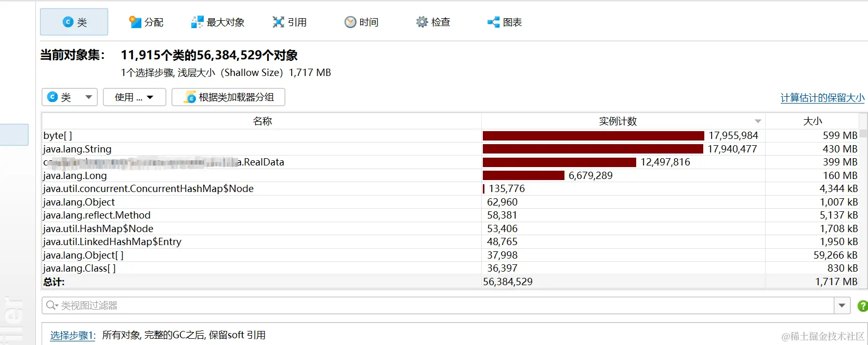This screenshot has width=868, height=345.
Task: Click the class-loader grouping icon
Action: [x=191, y=97]
